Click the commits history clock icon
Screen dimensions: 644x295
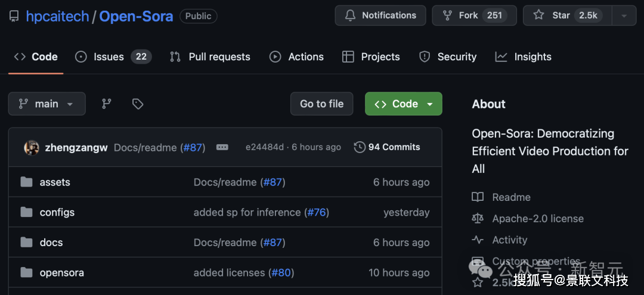pos(360,147)
